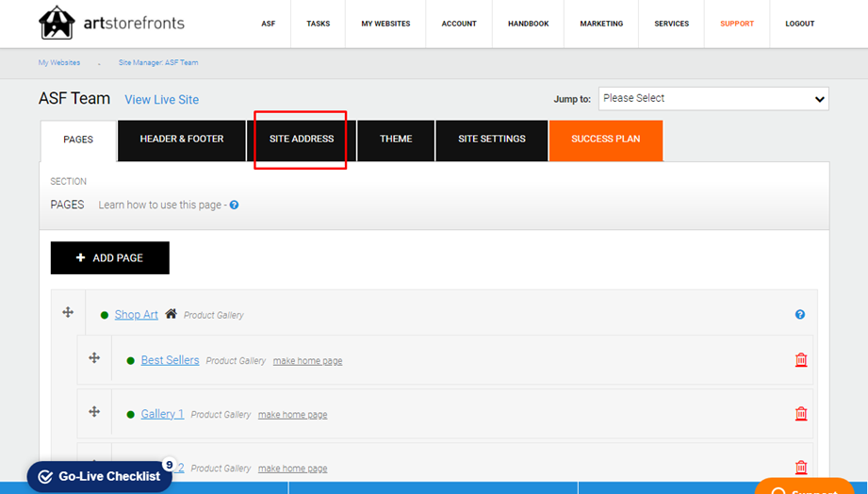Delete the Gallery 1 page with trash icon

click(x=801, y=414)
